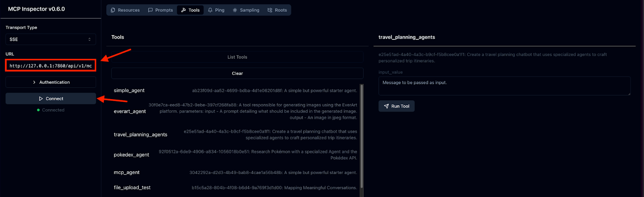Screen dimensions: 644x197
Task: Click the Prompts chat bubble icon
Action: click(151, 10)
